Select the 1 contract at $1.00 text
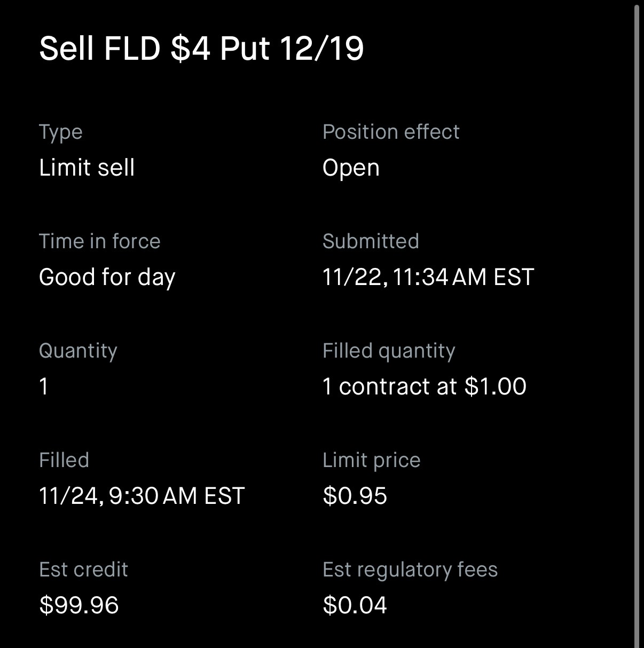Screen dimensions: 644x648 tap(424, 386)
